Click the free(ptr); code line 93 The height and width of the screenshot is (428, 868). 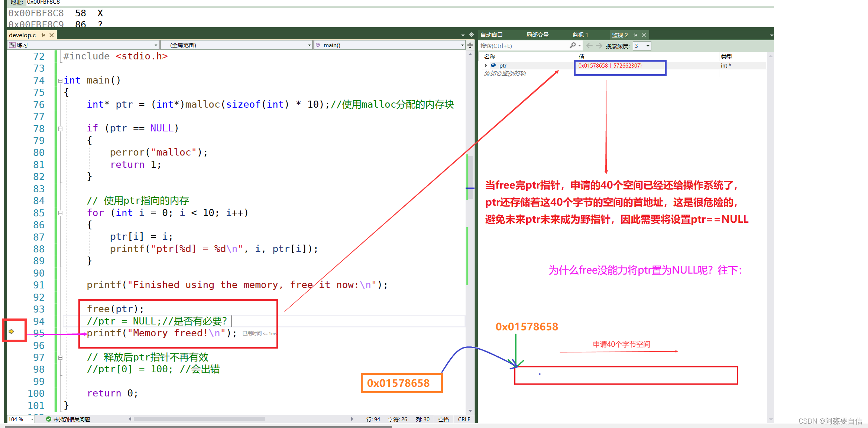115,309
